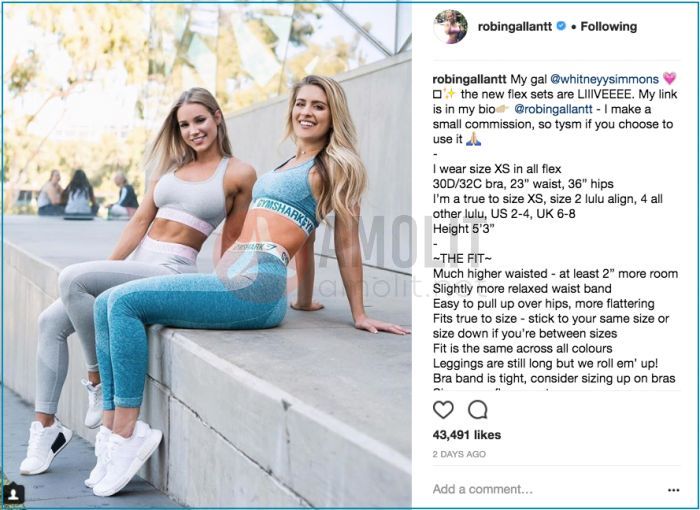Click the pointing hand emoji in caption
The width and height of the screenshot is (700, 510).
click(x=503, y=109)
